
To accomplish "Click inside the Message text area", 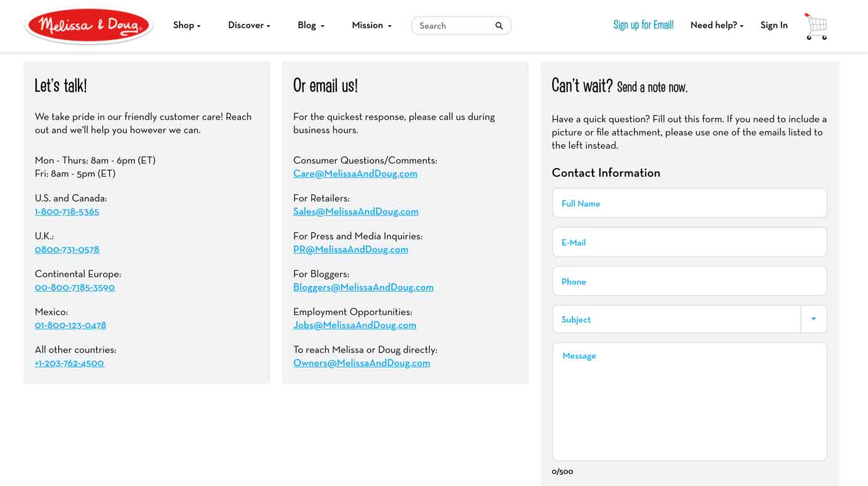I will (x=689, y=401).
